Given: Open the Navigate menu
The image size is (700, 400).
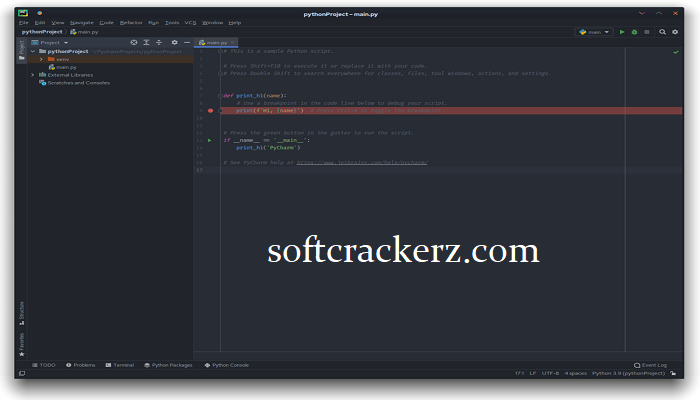Looking at the screenshot, I should click(82, 23).
